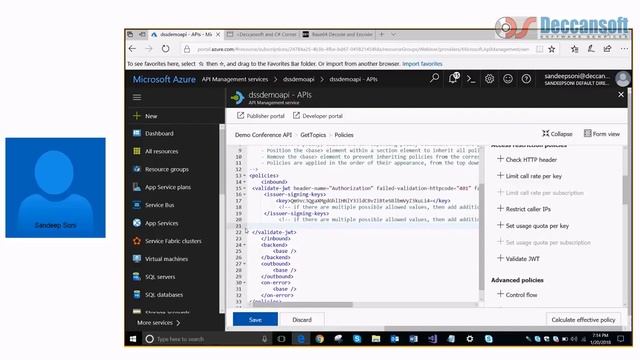Click the browser refresh icon
The image size is (640, 360).
(165, 49)
